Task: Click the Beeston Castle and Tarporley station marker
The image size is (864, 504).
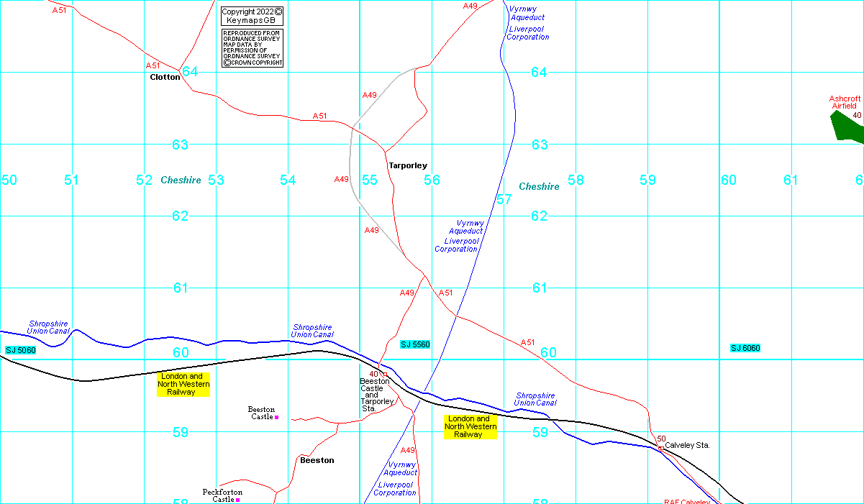Action: [384, 374]
